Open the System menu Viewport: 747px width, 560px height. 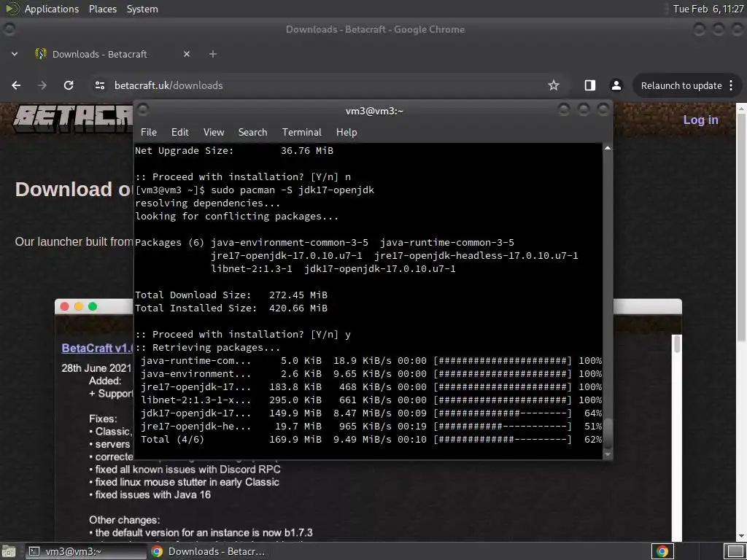coord(142,9)
